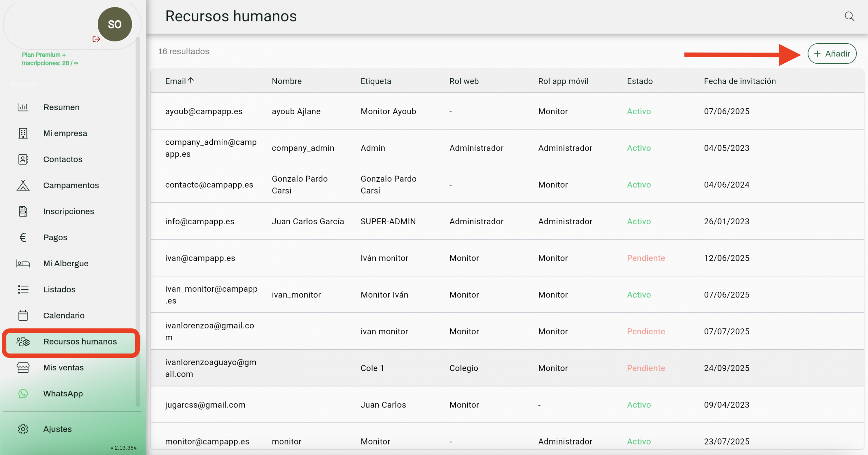Click the red logout arrow icon
868x455 pixels.
point(96,39)
